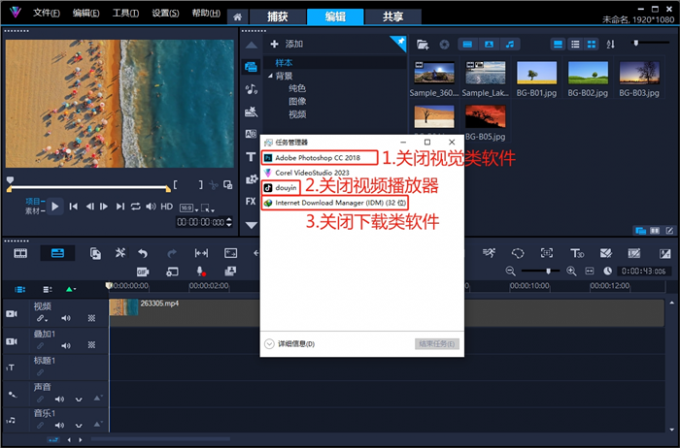The image size is (680, 448).
Task: Switch library to thumbnail view
Action: [591, 44]
